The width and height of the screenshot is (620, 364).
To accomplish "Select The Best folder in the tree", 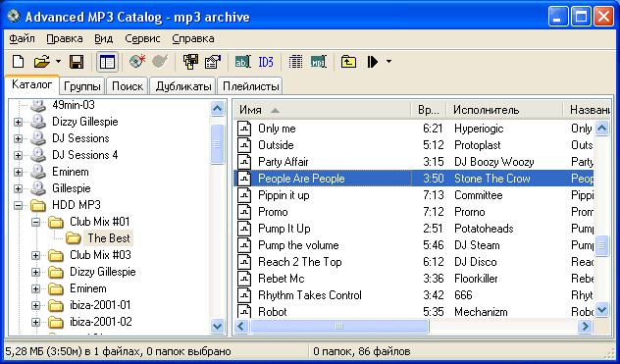I will pos(108,238).
